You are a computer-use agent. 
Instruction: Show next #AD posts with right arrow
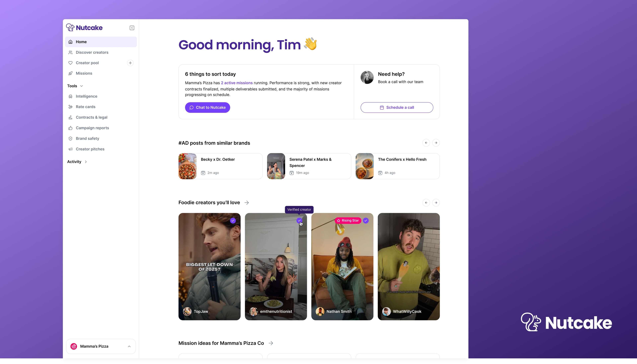(436, 143)
